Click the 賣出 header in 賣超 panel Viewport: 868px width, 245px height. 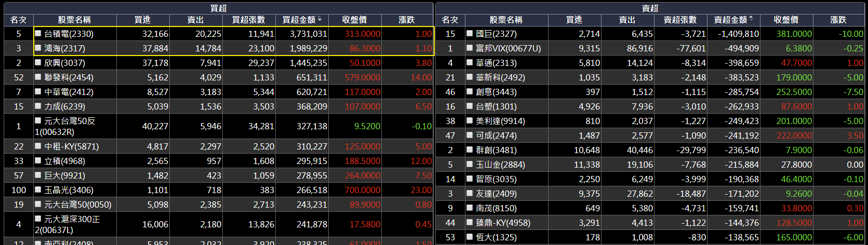point(627,20)
